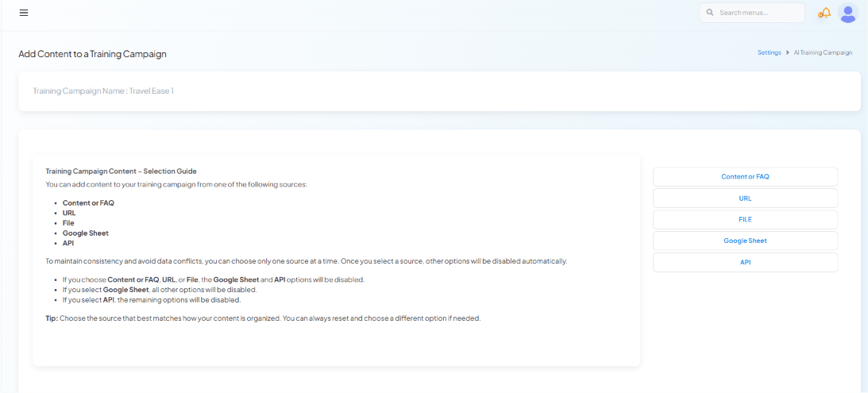The image size is (868, 393).
Task: Click the API bullet item in guide
Action: coord(68,243)
